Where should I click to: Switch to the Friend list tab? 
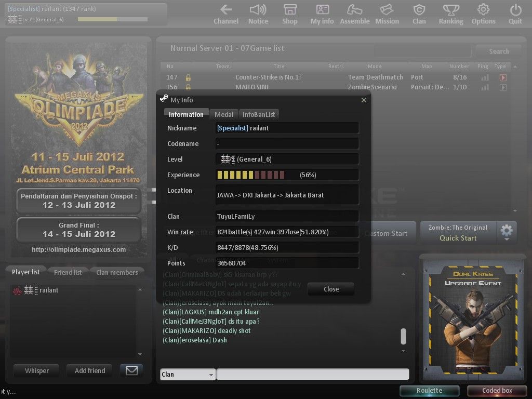pyautogui.click(x=68, y=272)
